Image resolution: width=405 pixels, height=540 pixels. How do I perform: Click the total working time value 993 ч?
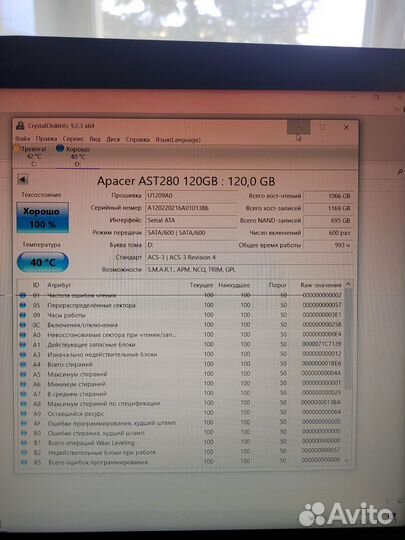coord(328,246)
